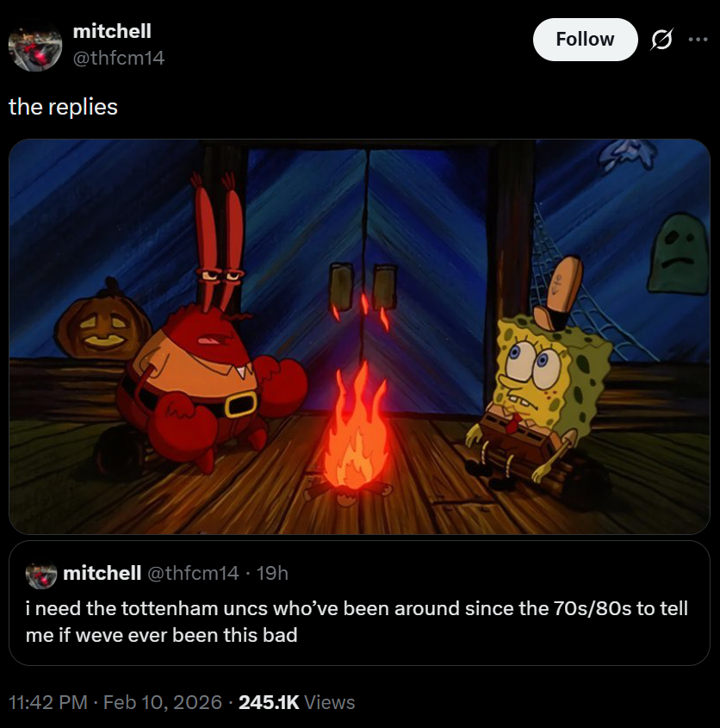This screenshot has height=728, width=720.
Task: Open the quoted tweet about tottenham uncs
Action: tap(359, 602)
